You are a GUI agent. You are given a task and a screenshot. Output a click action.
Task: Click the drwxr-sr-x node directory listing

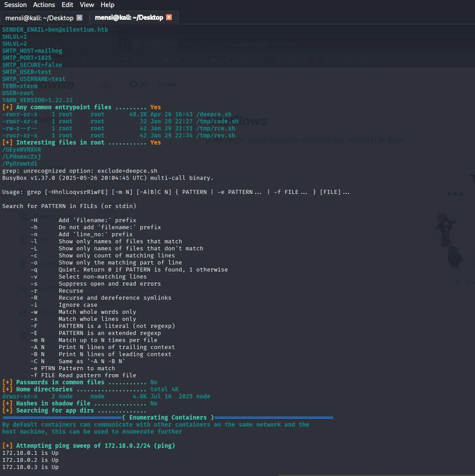[106, 396]
